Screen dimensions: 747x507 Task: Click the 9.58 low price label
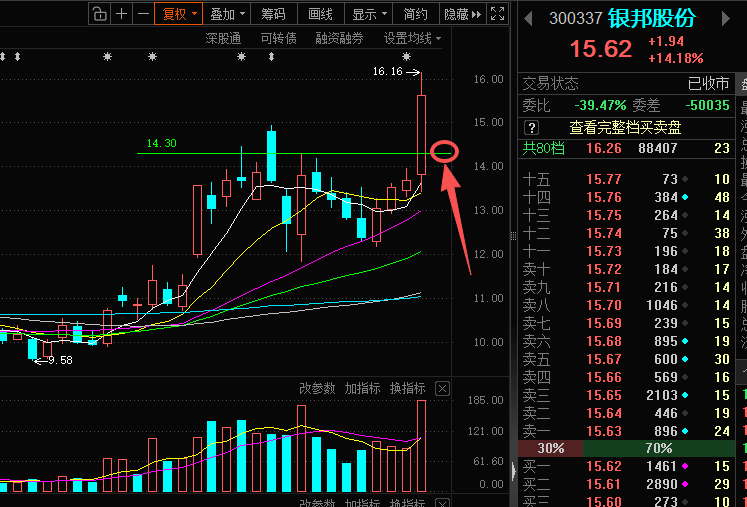pos(61,360)
